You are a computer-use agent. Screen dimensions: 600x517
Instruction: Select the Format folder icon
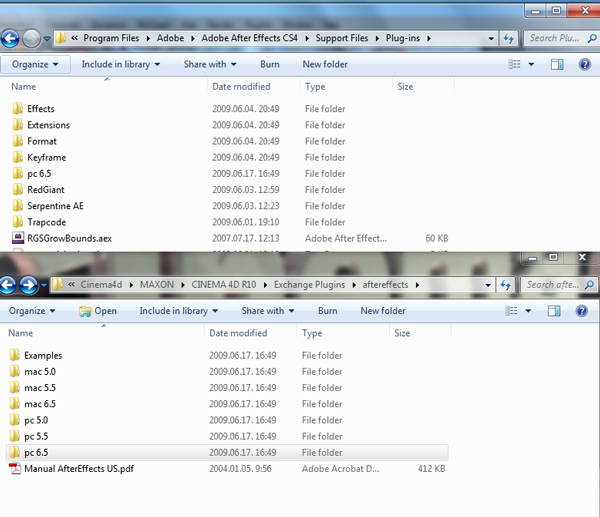[18, 141]
